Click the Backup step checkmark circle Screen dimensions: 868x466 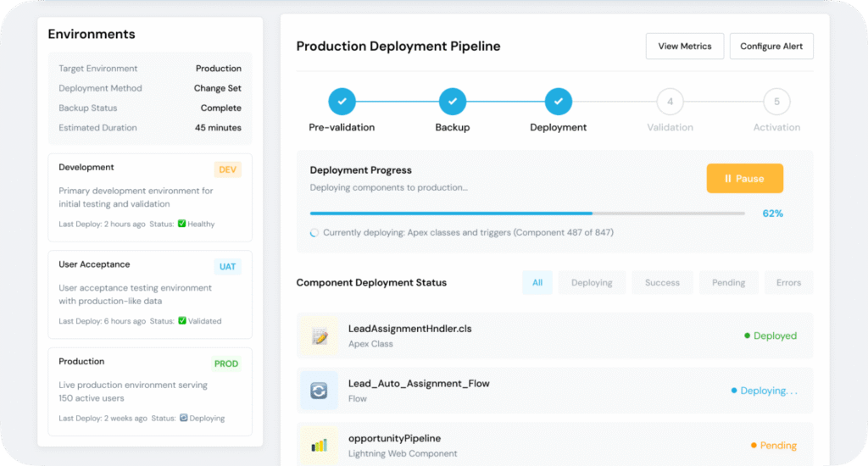(453, 102)
